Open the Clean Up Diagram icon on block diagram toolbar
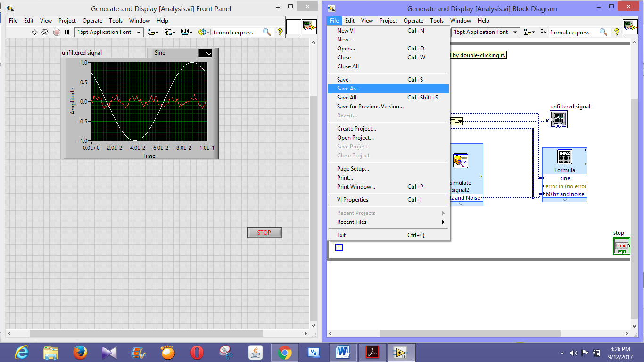644x362 pixels. click(x=542, y=32)
